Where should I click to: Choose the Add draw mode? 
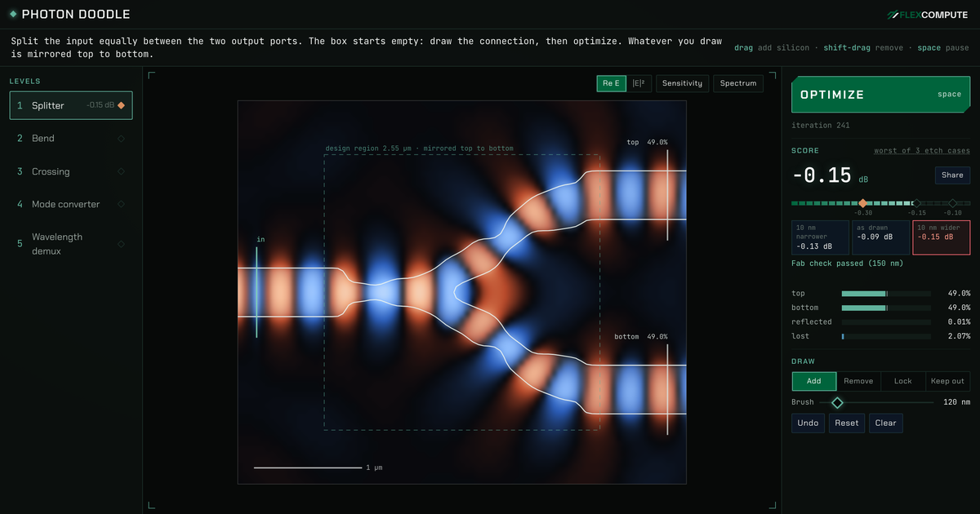(814, 381)
